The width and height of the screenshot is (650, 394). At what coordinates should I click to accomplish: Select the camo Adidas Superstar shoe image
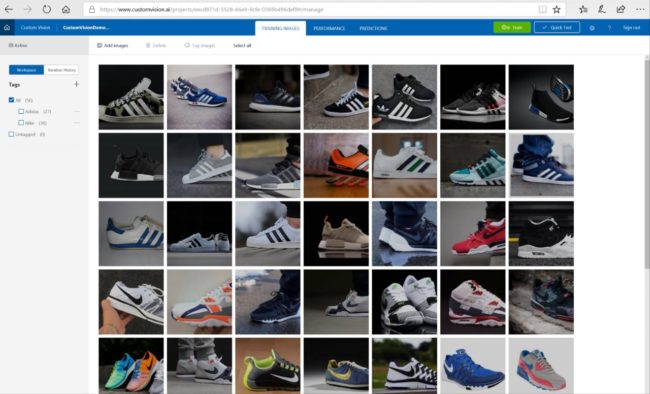pos(131,97)
